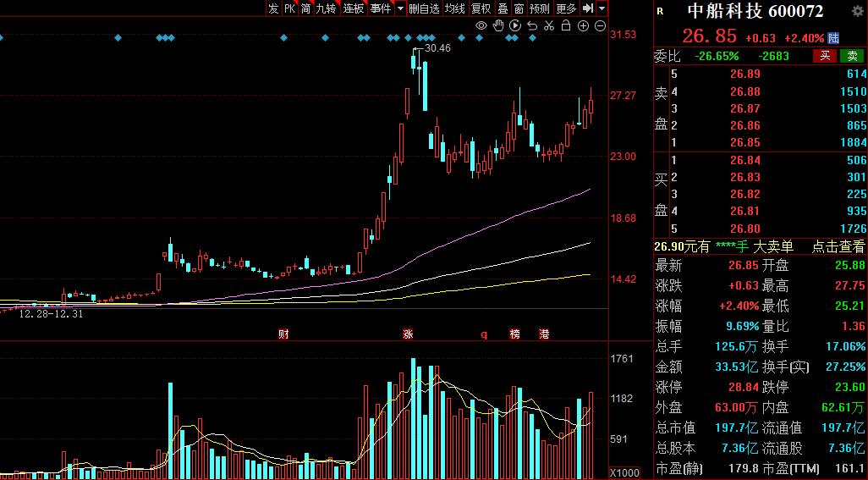Click the 涨停 price 28.84
Image resolution: width=868 pixels, height=480 pixels.
[x=744, y=387]
